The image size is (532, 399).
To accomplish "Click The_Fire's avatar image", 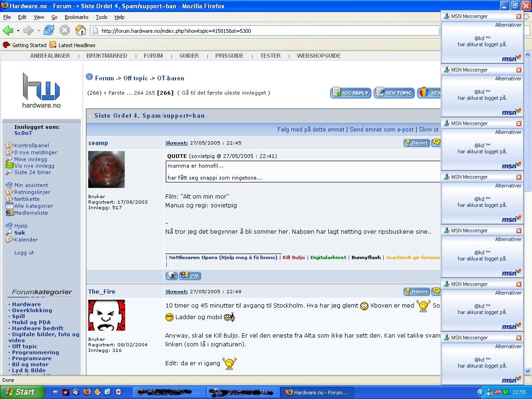I will (x=107, y=315).
